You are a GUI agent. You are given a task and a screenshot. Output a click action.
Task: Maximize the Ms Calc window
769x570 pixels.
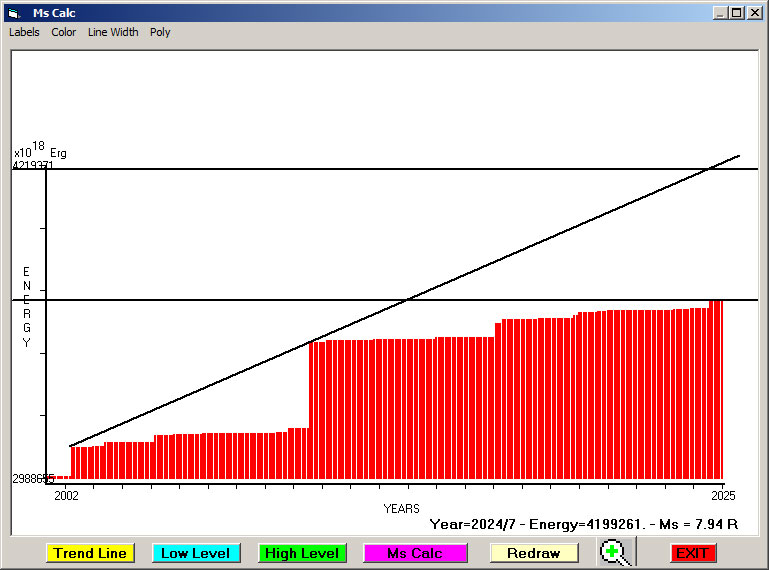tap(737, 13)
